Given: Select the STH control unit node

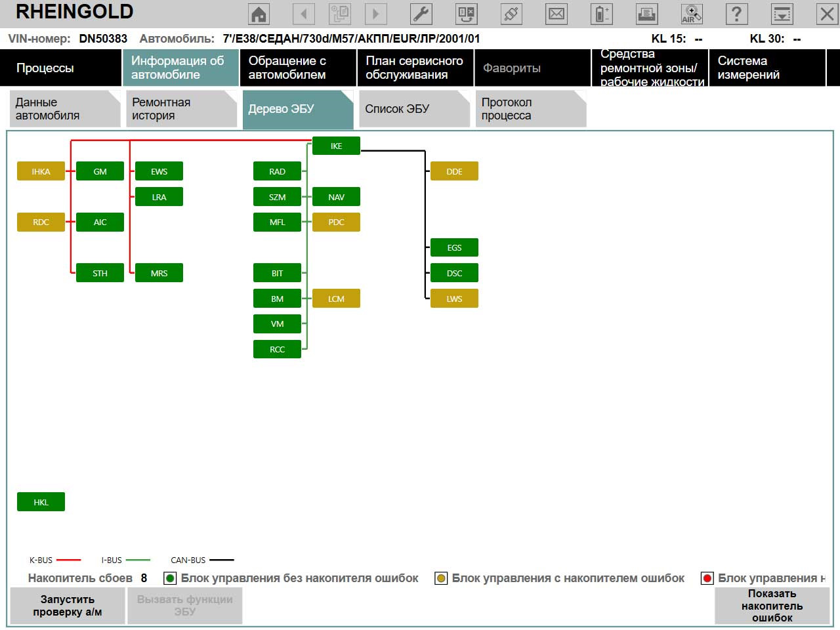Looking at the screenshot, I should point(100,273).
